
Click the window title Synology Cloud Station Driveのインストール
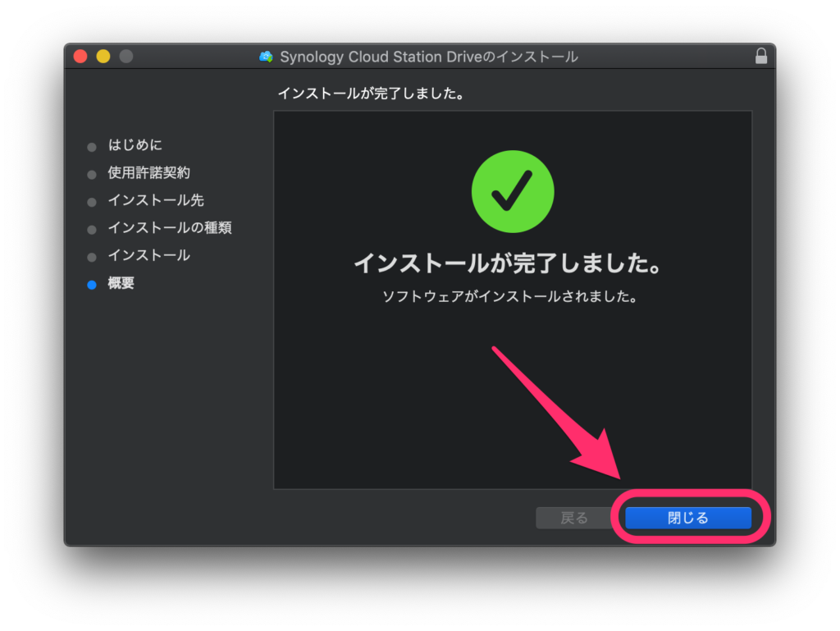(428, 57)
